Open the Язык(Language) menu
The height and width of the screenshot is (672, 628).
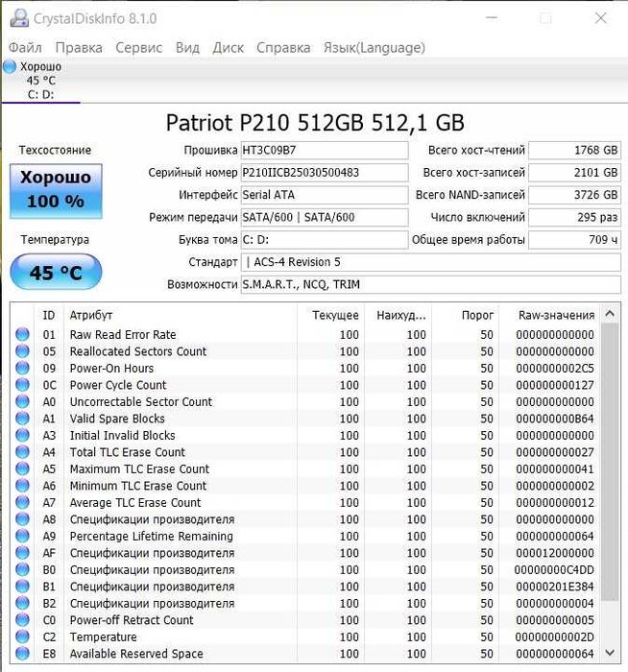click(374, 48)
